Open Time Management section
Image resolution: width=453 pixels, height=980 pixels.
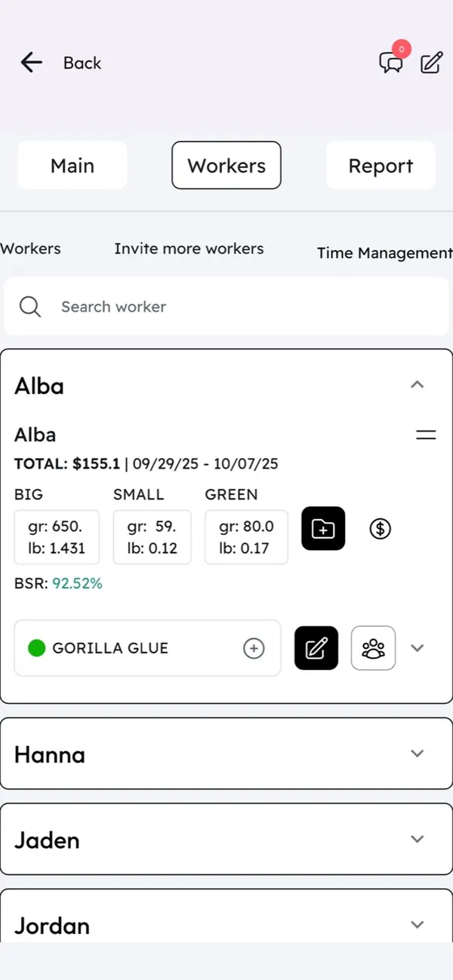click(x=384, y=253)
